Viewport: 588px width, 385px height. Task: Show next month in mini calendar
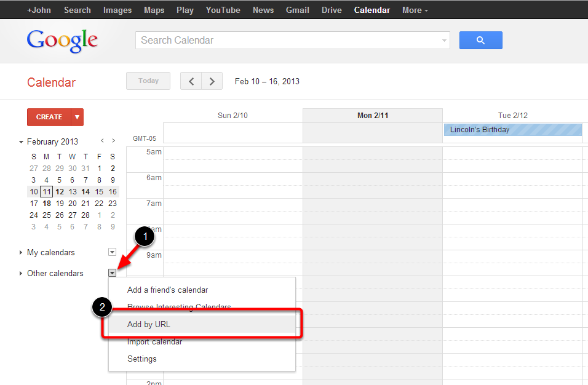tap(113, 141)
